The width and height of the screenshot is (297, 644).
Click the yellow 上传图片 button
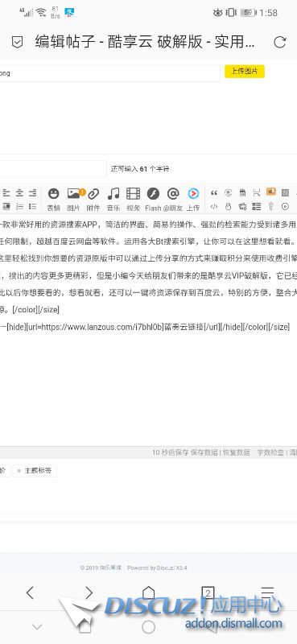(245, 71)
